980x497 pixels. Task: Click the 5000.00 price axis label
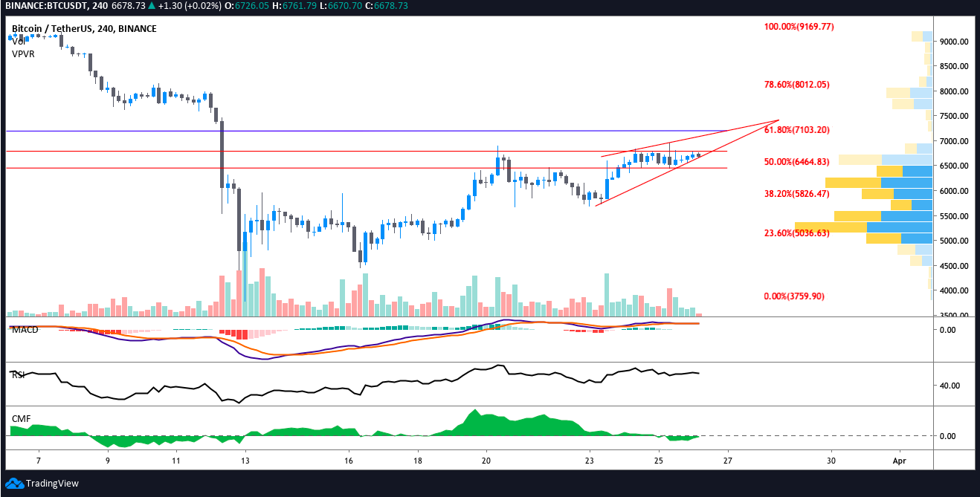tap(954, 241)
